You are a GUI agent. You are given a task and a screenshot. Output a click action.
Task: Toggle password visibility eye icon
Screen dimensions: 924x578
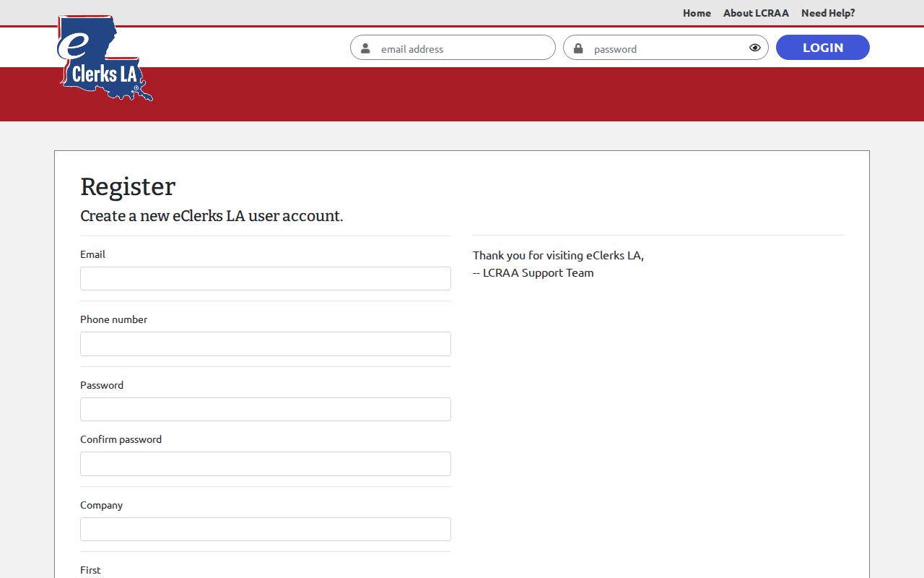pyautogui.click(x=755, y=48)
